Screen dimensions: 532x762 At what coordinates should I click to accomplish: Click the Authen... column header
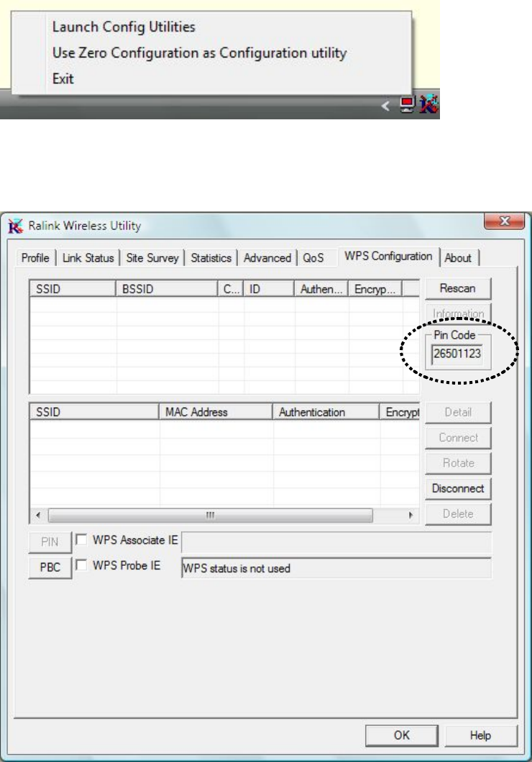pyautogui.click(x=321, y=289)
